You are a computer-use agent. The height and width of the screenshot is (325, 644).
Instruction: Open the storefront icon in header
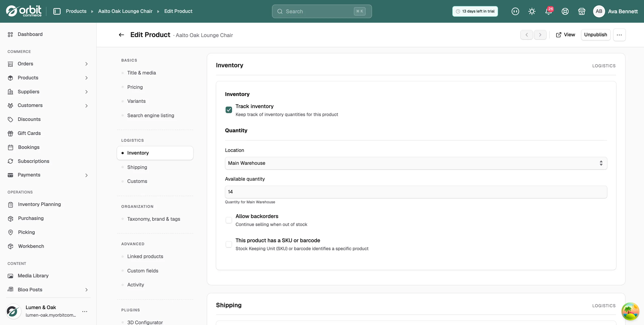coord(582,11)
